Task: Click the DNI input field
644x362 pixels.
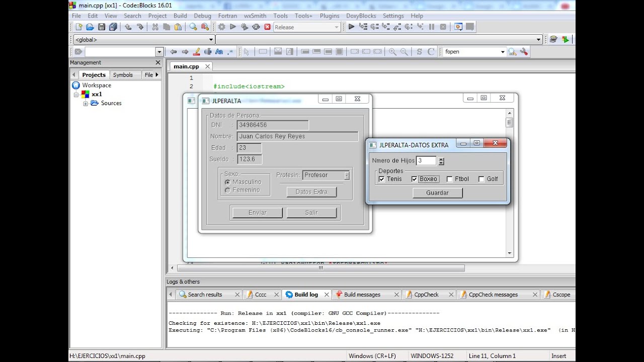Action: 273,125
